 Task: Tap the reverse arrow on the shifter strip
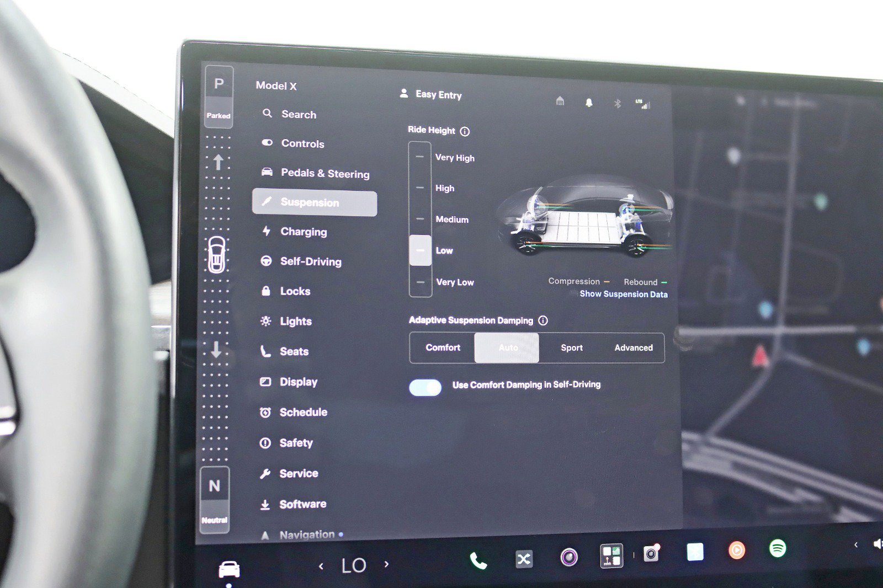tap(216, 349)
